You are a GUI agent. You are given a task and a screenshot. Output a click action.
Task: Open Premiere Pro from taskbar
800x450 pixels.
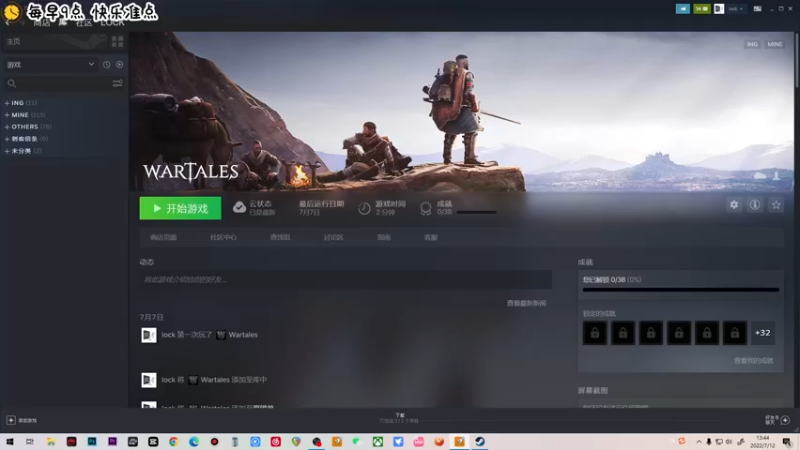pos(112,441)
